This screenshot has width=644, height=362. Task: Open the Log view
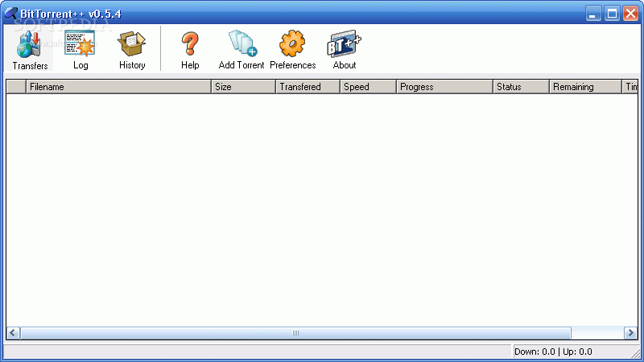coord(80,48)
